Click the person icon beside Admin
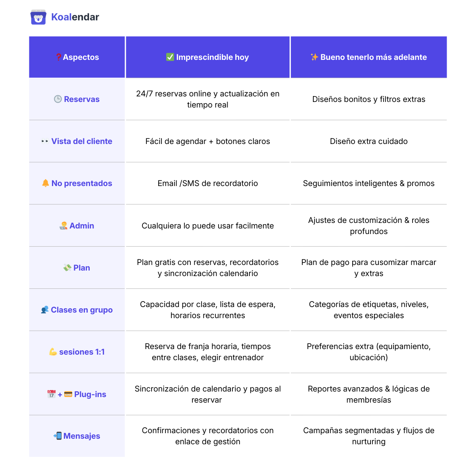 point(63,226)
